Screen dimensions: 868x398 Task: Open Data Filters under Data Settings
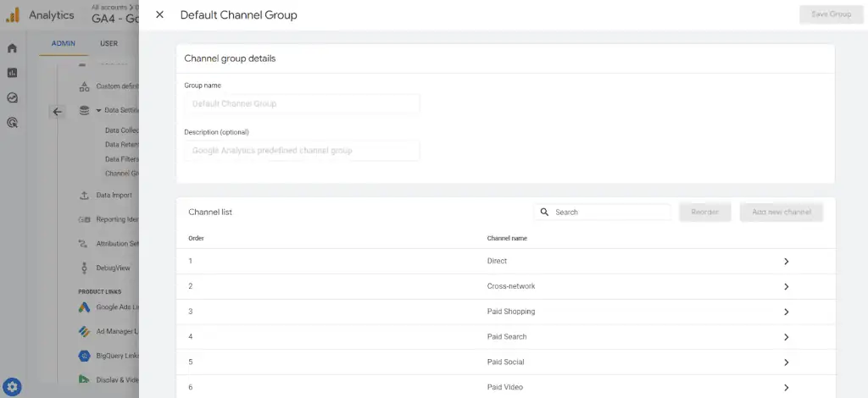(122, 159)
